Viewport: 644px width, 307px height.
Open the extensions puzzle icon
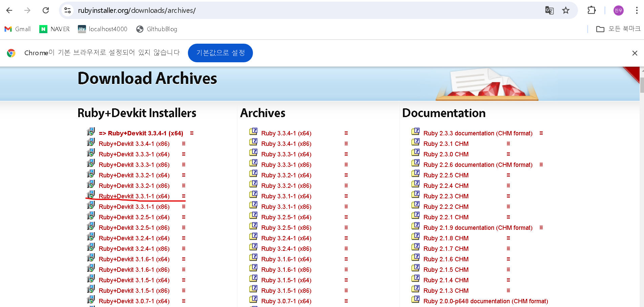(592, 10)
